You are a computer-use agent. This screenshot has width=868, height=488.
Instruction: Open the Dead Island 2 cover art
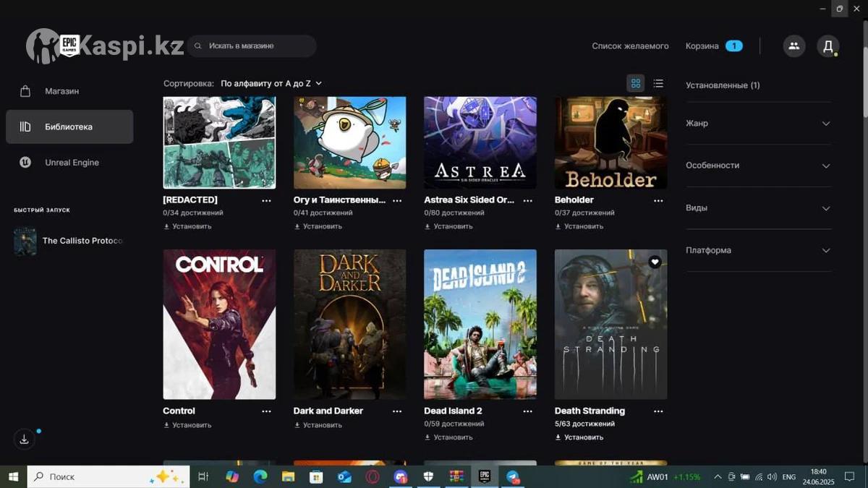point(480,325)
